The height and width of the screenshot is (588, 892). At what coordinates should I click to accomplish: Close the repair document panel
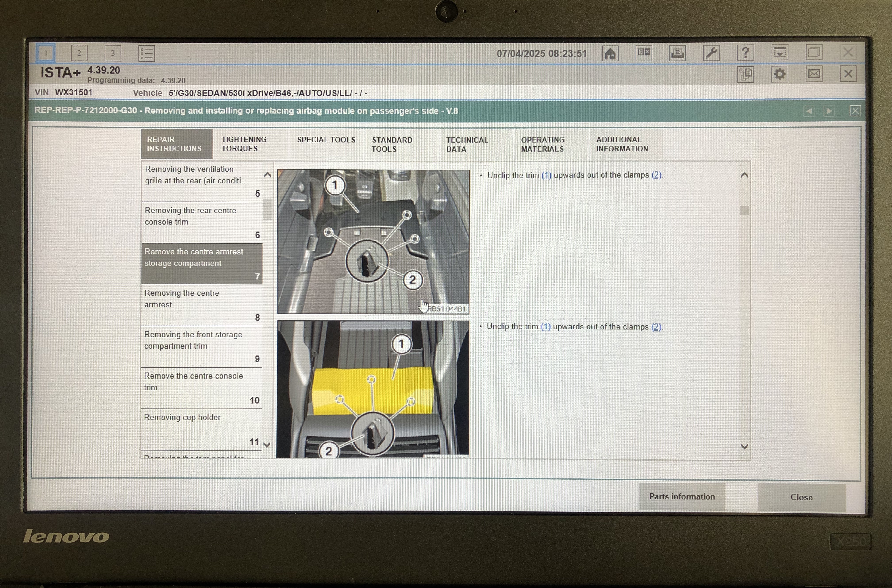click(855, 111)
